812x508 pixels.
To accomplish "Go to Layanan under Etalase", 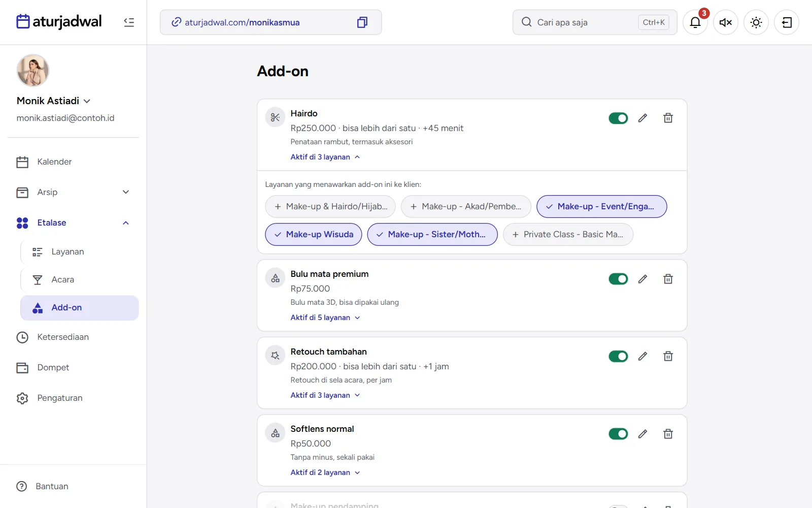I will point(80,252).
